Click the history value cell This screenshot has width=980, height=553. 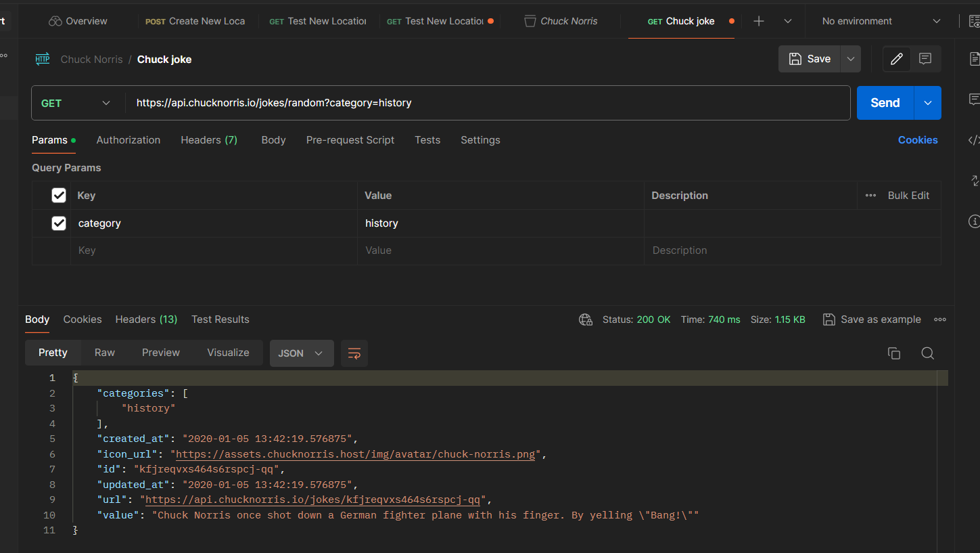[500, 223]
